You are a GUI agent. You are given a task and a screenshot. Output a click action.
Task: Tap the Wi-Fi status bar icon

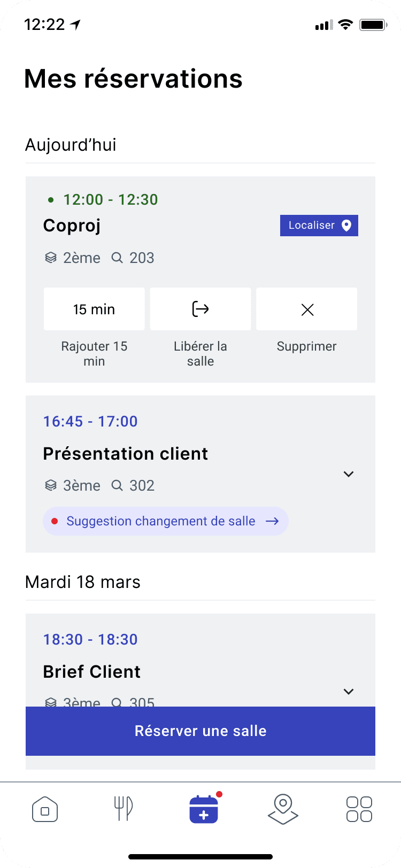point(346,25)
